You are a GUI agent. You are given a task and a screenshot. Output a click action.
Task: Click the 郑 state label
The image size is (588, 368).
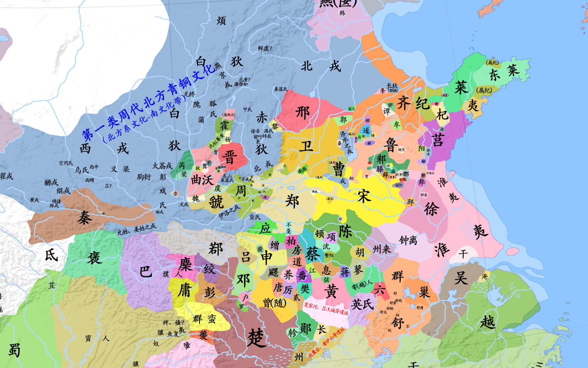click(x=292, y=202)
